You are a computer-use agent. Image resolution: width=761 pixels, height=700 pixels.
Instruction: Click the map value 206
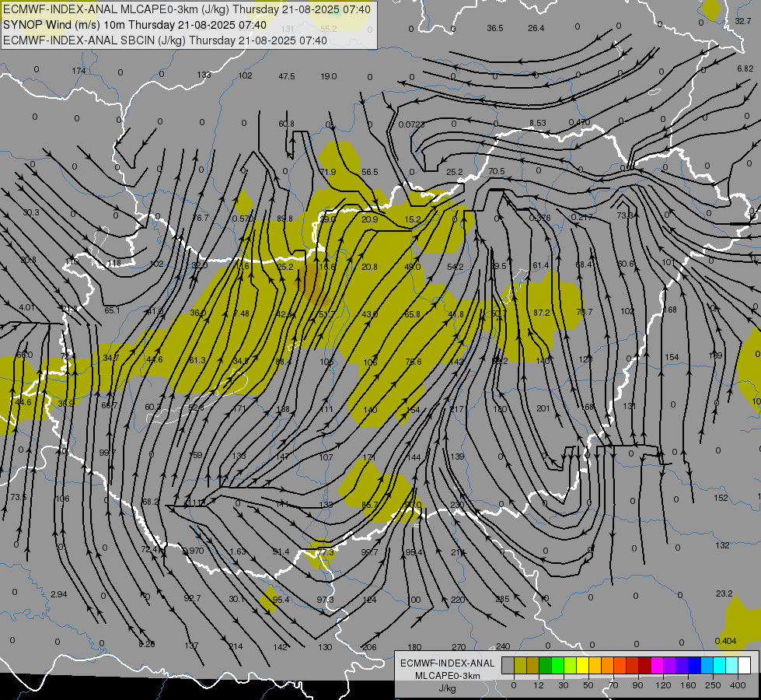369,646
